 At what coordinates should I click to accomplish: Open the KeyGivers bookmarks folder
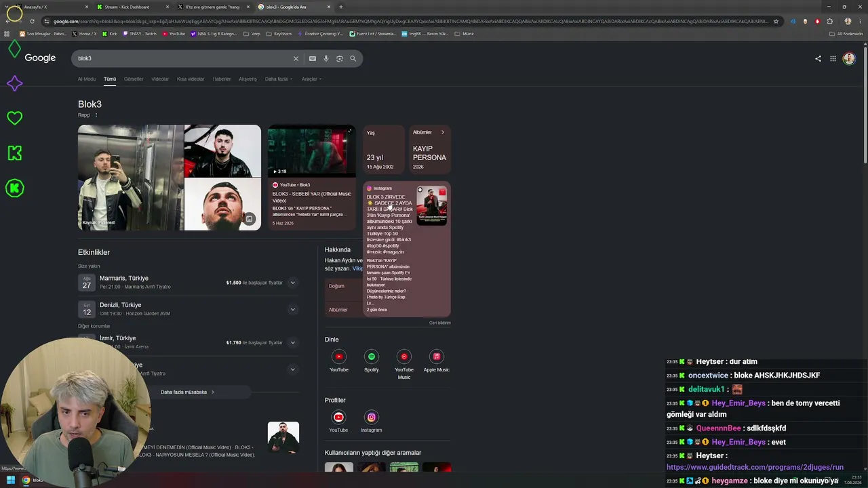point(279,33)
